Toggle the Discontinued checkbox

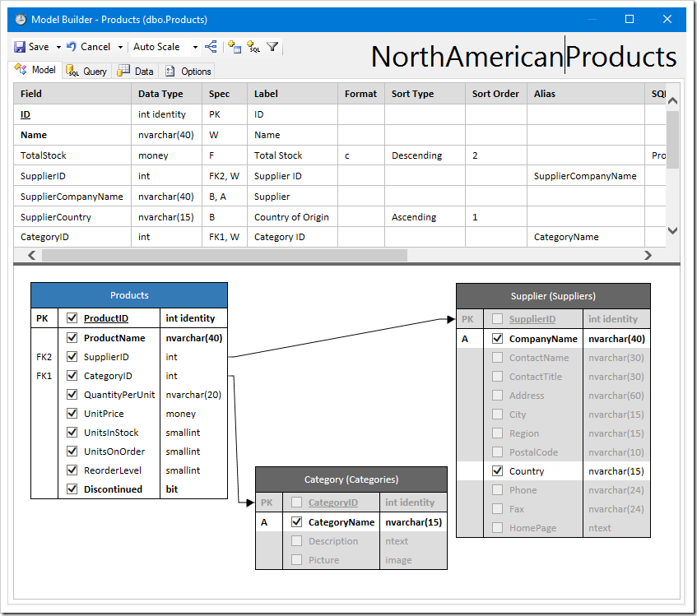pyautogui.click(x=72, y=489)
